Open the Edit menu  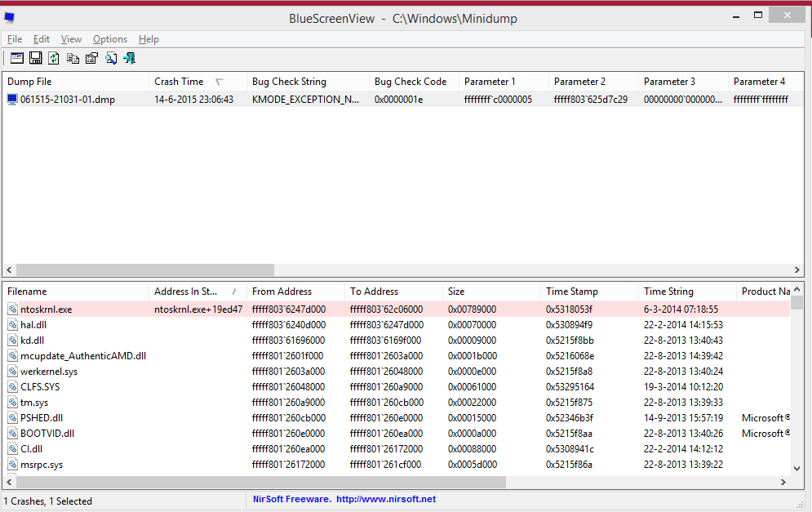(x=42, y=39)
